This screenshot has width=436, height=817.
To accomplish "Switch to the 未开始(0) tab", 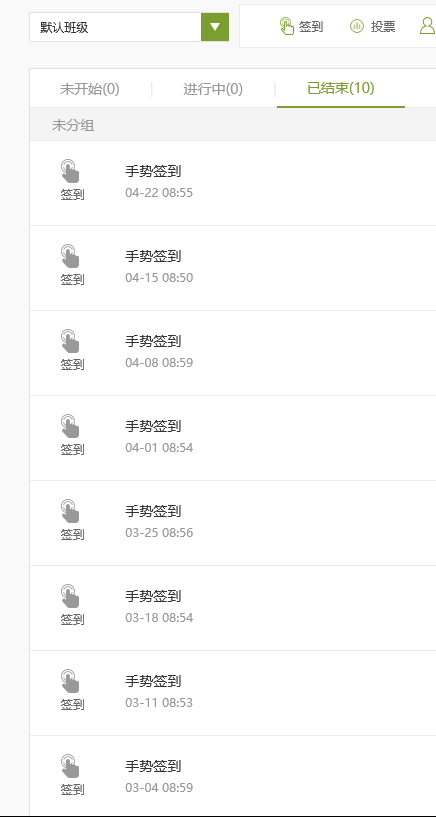I will [x=90, y=89].
